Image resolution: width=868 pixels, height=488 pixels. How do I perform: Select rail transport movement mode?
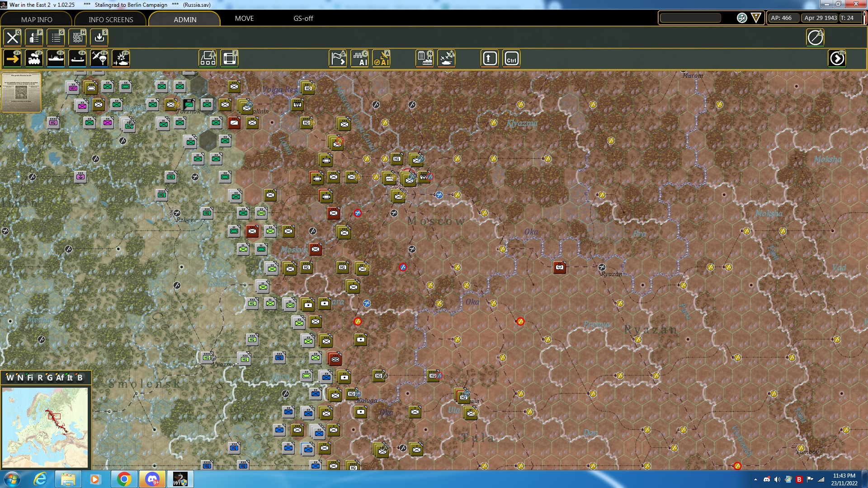click(x=35, y=58)
